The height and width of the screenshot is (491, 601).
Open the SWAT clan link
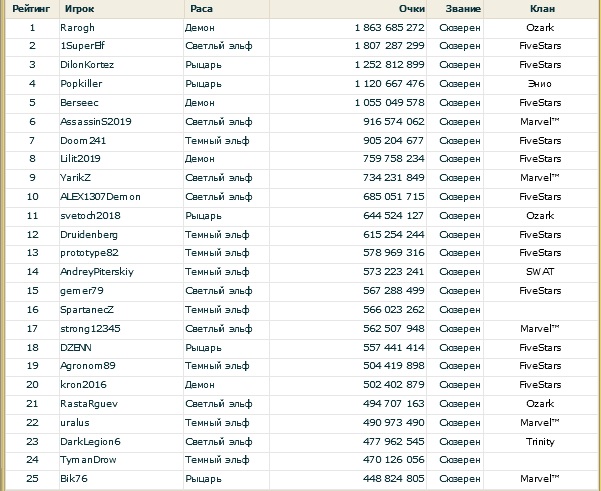click(x=540, y=272)
